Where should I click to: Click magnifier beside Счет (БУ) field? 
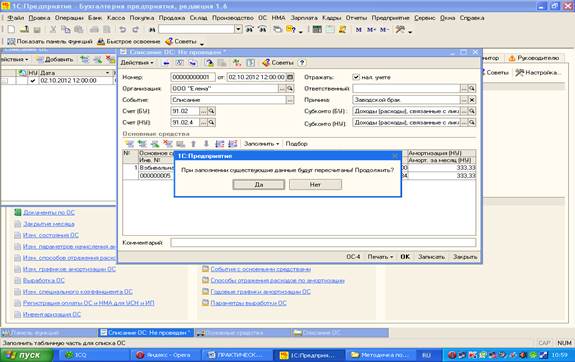(x=212, y=111)
